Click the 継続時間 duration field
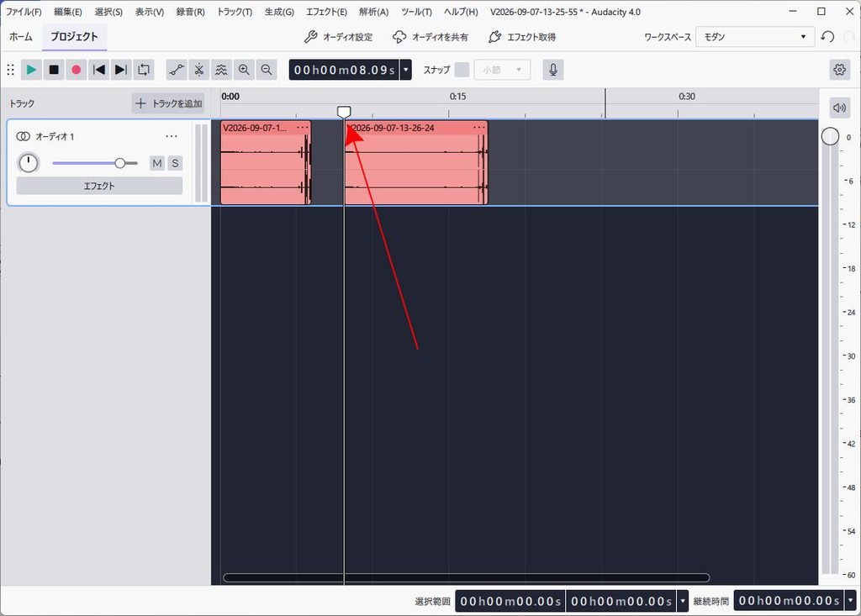Image resolution: width=861 pixels, height=616 pixels. [789, 601]
